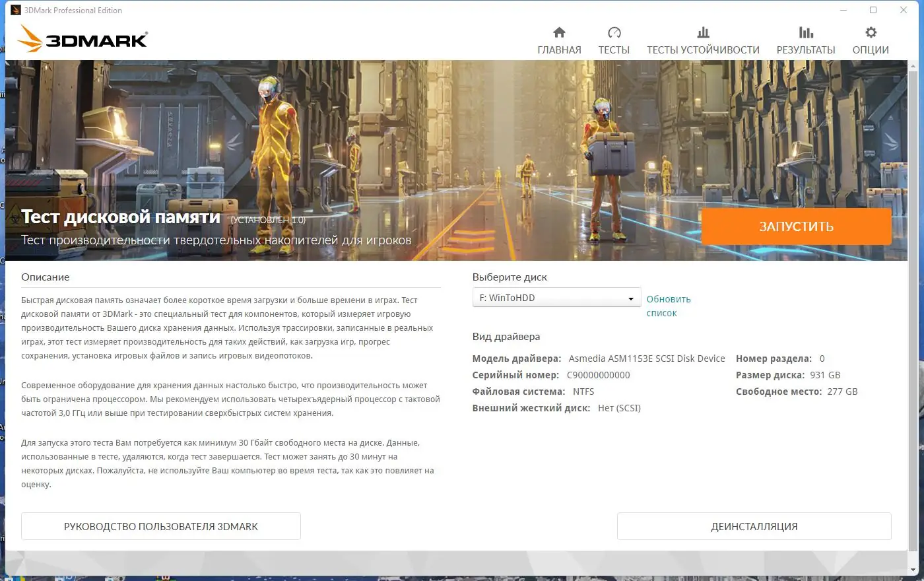Go to the ТЕСТЫ tab label
Viewport: 924px width, 581px height.
coord(614,50)
